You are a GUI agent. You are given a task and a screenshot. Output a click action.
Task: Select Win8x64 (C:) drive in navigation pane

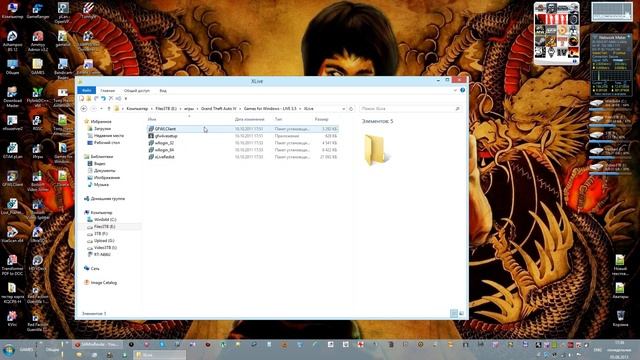coord(102,220)
